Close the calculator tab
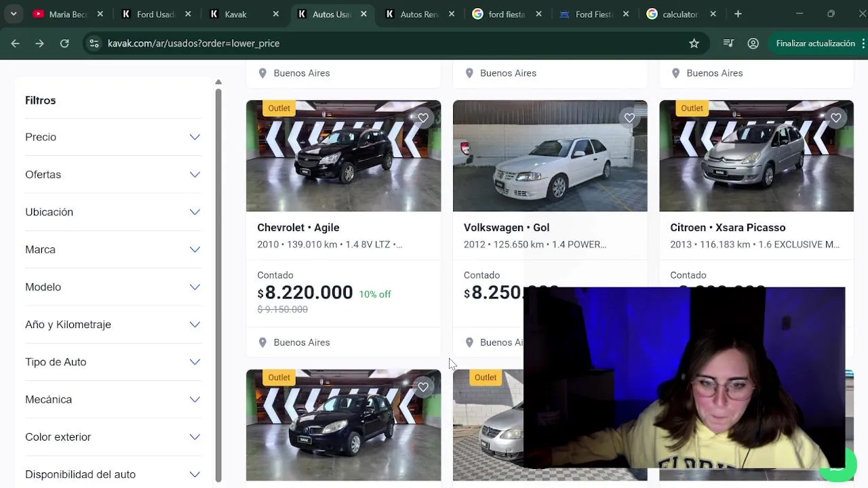This screenshot has height=488, width=868. [x=713, y=14]
